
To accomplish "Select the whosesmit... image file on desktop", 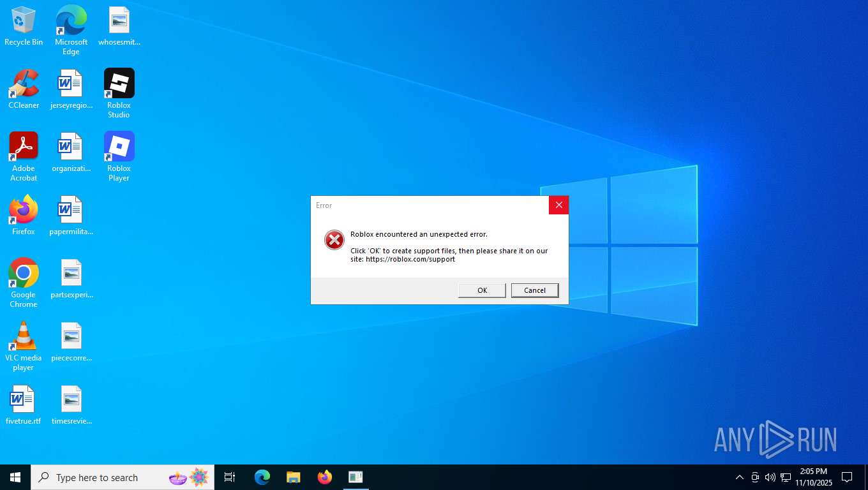I will pos(119,26).
